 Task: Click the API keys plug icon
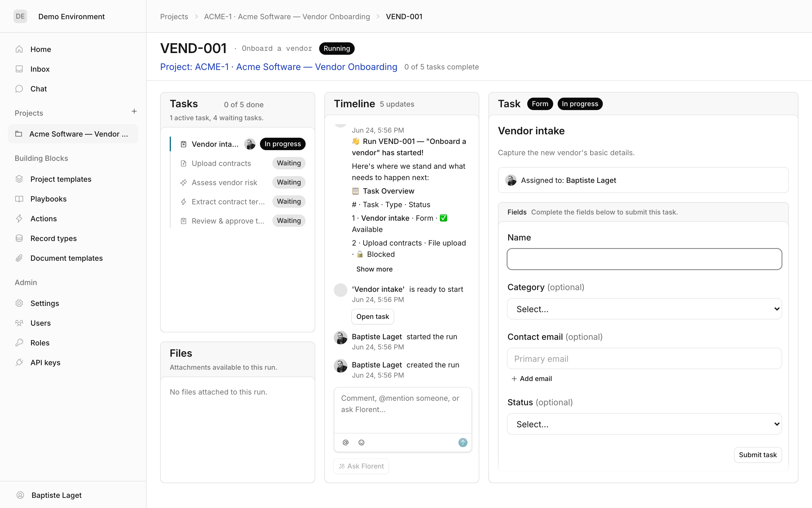[19, 363]
